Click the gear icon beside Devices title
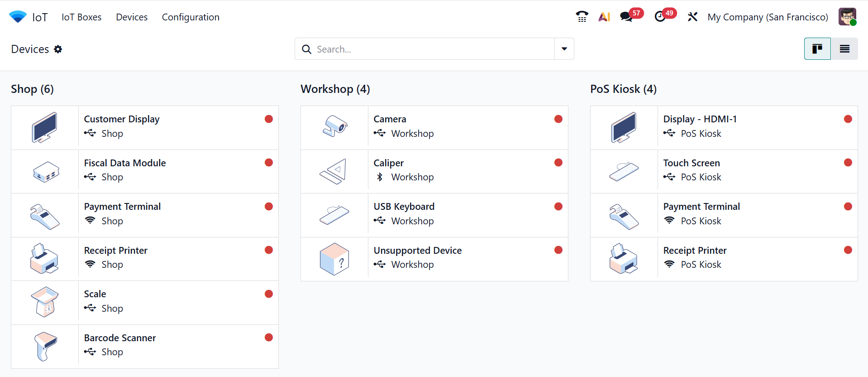Viewport: 868px width, 377px height. pos(58,49)
